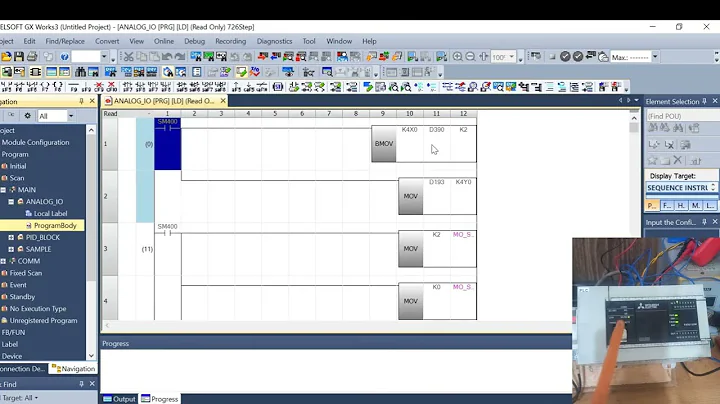Draw horizontal line with the F9 icon
This screenshot has width=720, height=404.
(73, 87)
